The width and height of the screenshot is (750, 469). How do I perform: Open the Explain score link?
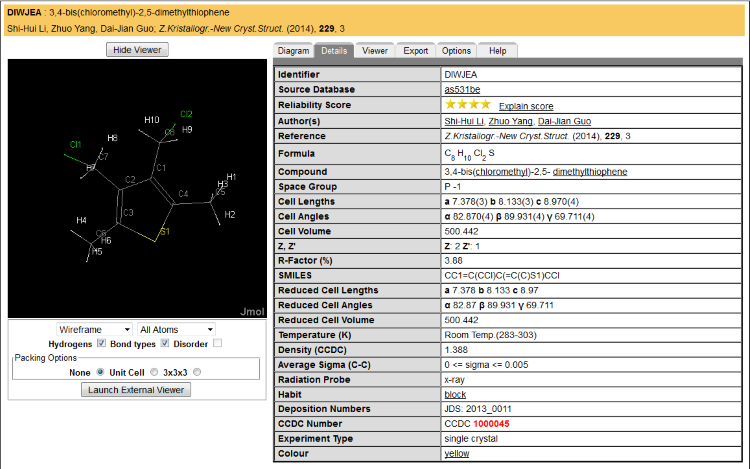tap(526, 106)
